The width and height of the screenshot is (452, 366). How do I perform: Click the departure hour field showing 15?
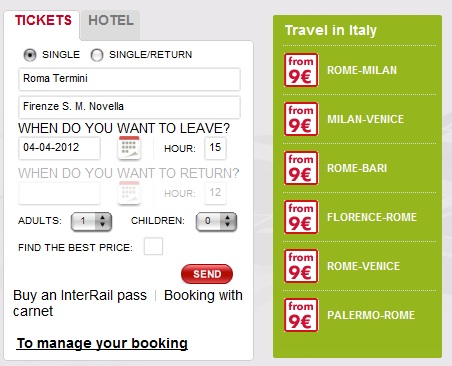point(215,148)
